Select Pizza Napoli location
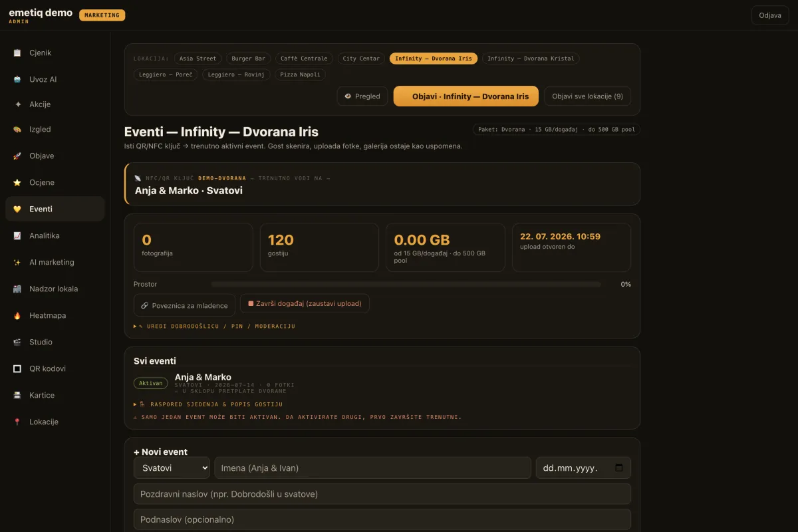Image resolution: width=798 pixels, height=532 pixels. [x=300, y=74]
